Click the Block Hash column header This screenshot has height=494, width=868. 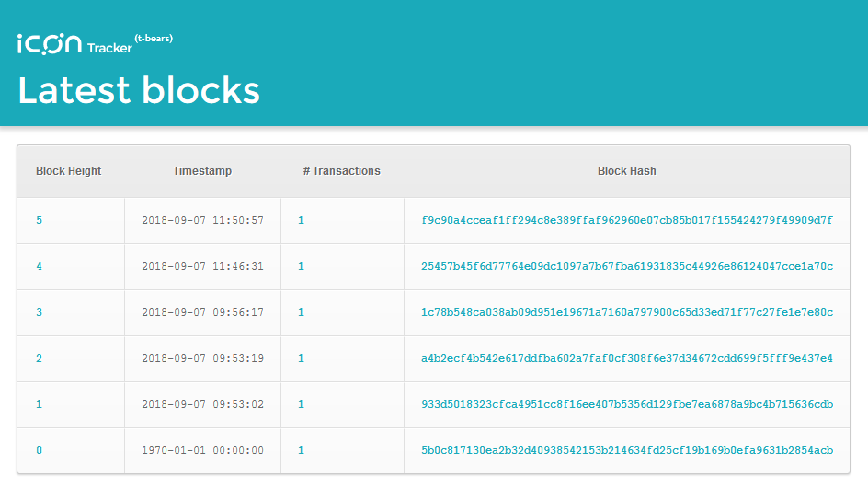tap(627, 171)
